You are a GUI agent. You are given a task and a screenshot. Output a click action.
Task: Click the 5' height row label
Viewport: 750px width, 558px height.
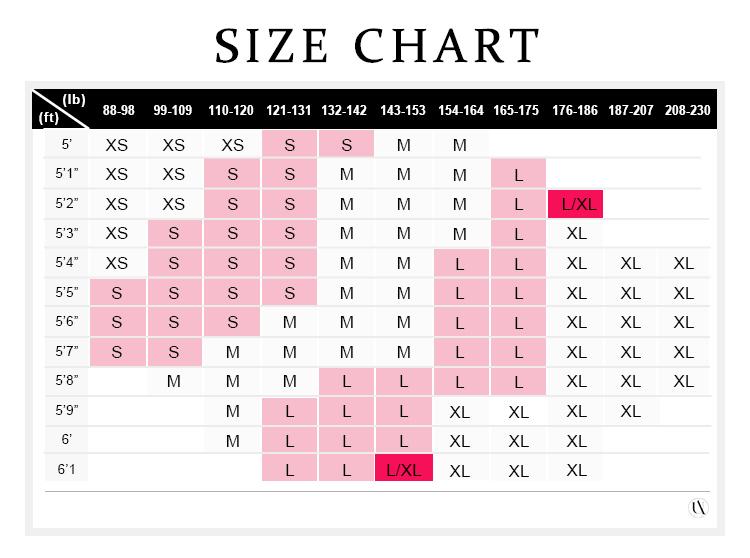67,144
